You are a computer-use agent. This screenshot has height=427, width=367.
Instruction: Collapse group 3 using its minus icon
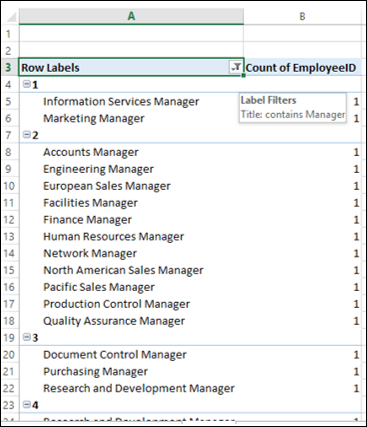[x=27, y=337]
